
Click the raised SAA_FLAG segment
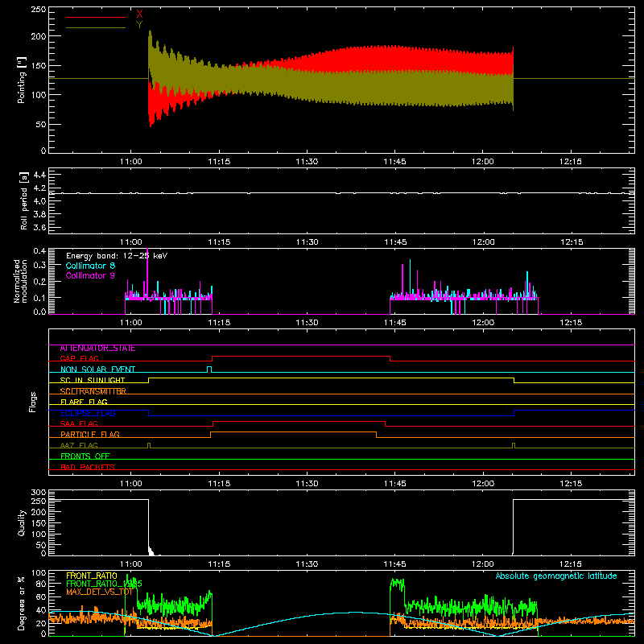click(299, 421)
